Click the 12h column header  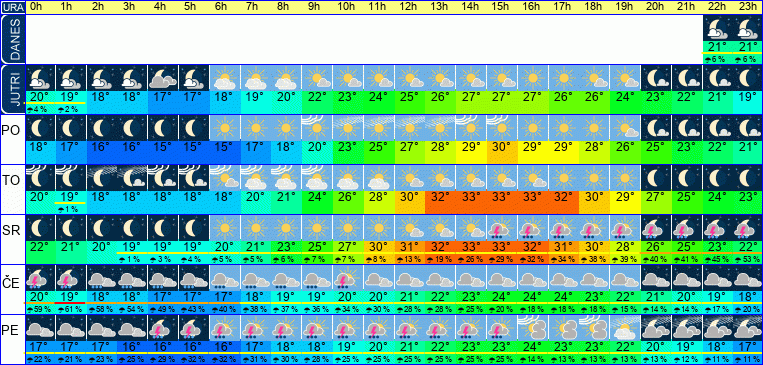pyautogui.click(x=408, y=7)
